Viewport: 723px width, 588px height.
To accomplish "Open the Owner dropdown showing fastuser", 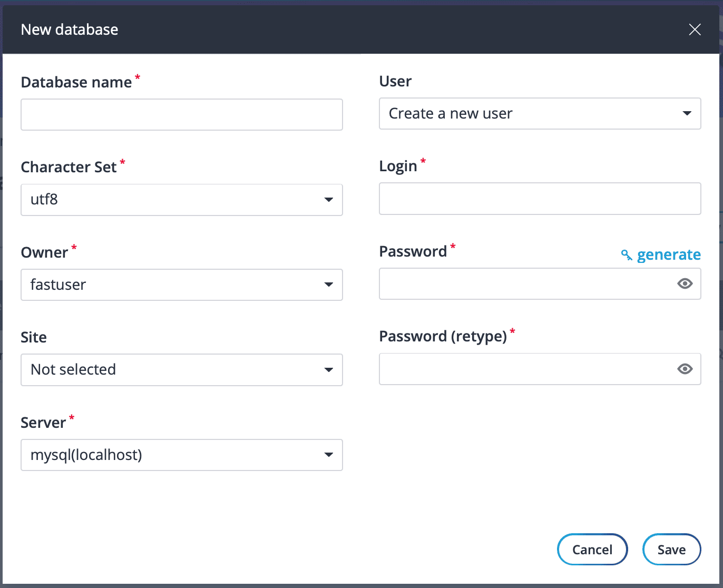I will click(181, 285).
